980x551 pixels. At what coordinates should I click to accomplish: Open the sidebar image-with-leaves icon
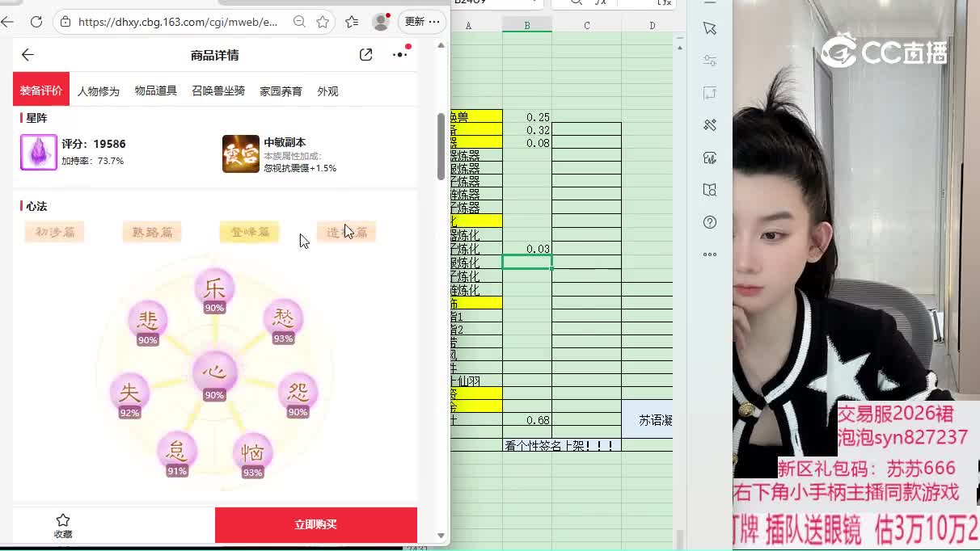[710, 158]
